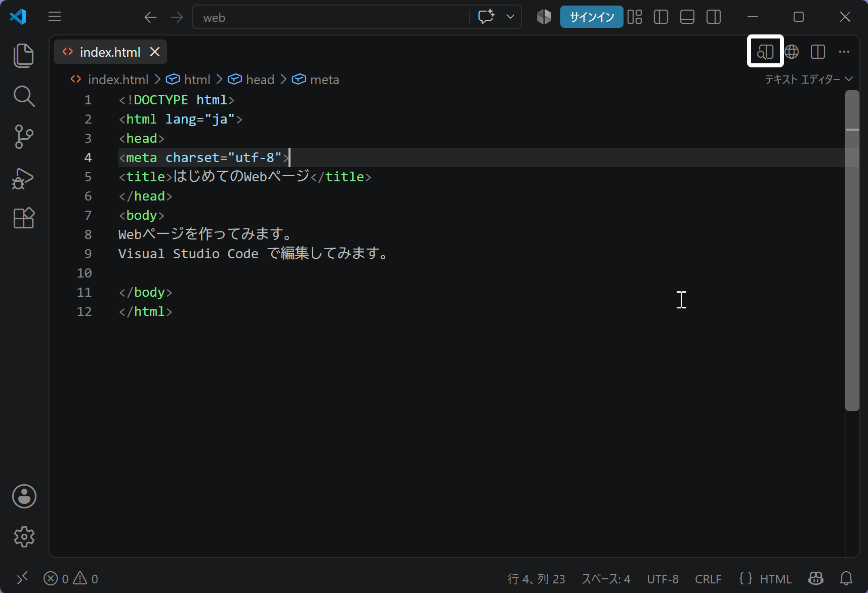Click the closing </html> tag line
The height and width of the screenshot is (593, 868).
tap(146, 311)
